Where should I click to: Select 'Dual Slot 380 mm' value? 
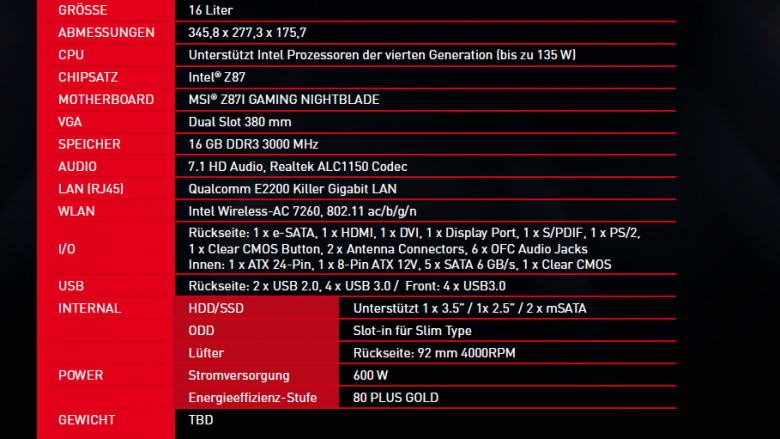tap(240, 122)
